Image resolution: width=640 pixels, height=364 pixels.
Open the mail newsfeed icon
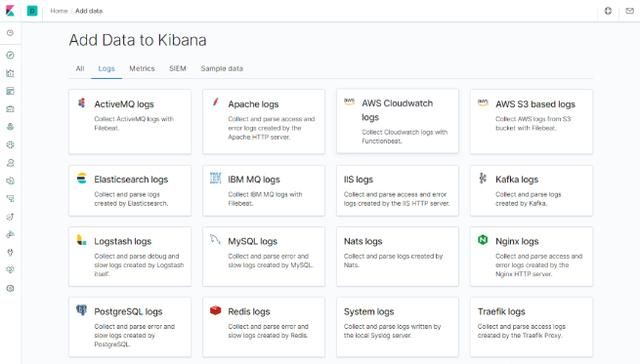click(x=629, y=11)
